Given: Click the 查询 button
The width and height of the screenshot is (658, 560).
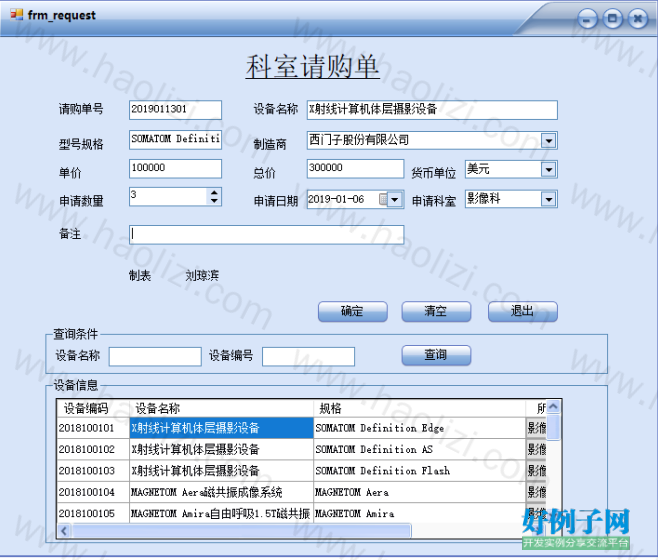Looking at the screenshot, I should 436,356.
